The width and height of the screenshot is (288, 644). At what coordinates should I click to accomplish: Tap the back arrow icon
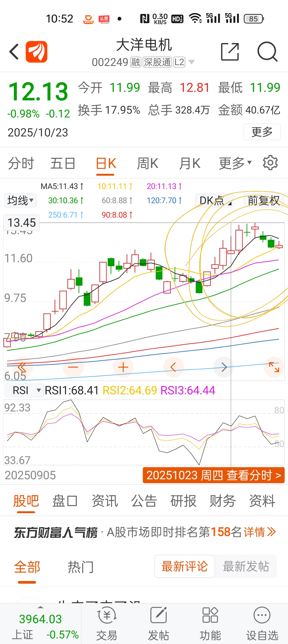[x=14, y=52]
